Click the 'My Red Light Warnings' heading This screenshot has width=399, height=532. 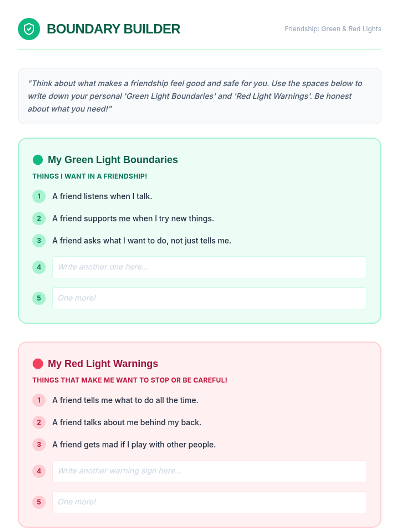tap(103, 364)
